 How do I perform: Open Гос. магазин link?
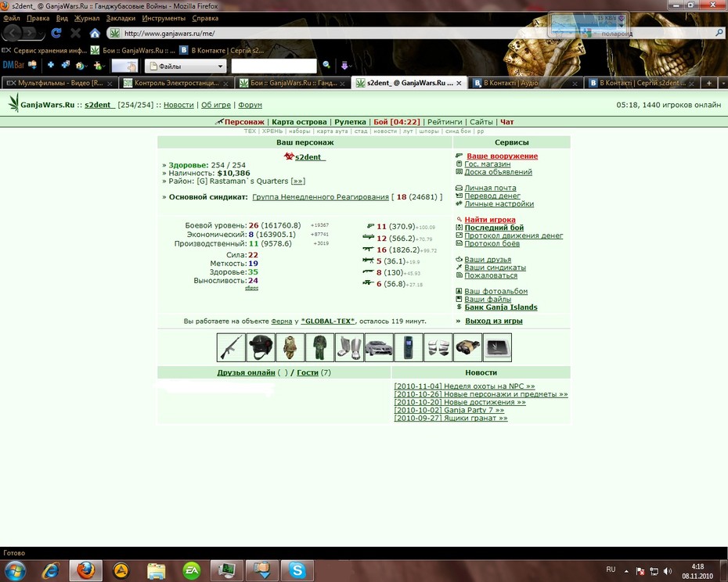[x=487, y=163]
